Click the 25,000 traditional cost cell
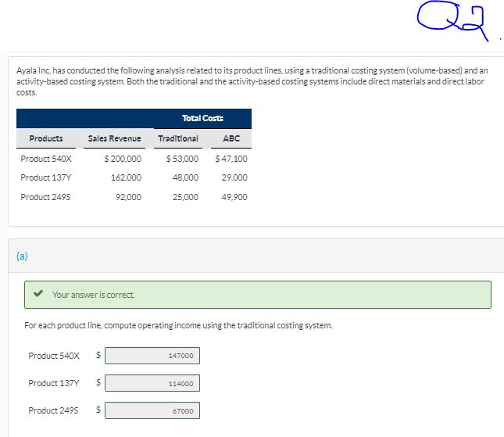 coord(185,197)
